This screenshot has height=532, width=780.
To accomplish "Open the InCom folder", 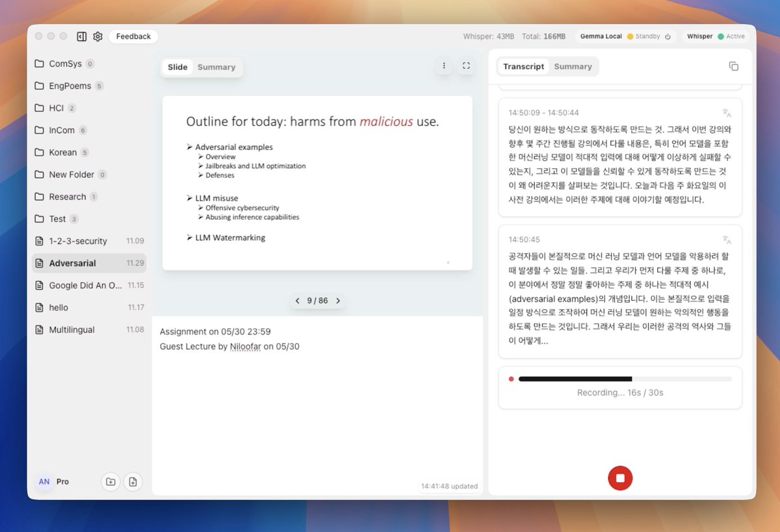I will tap(88, 130).
